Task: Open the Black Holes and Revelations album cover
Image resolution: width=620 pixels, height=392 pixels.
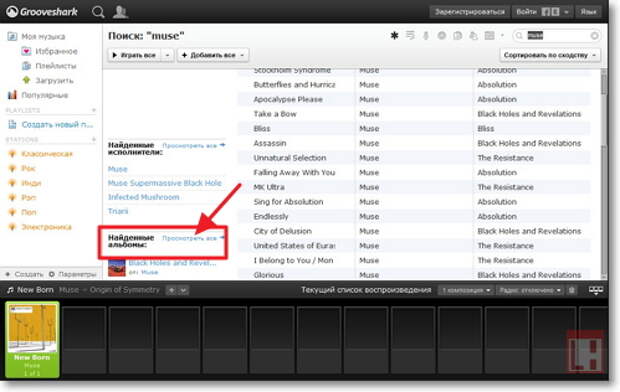Action: pos(117,267)
